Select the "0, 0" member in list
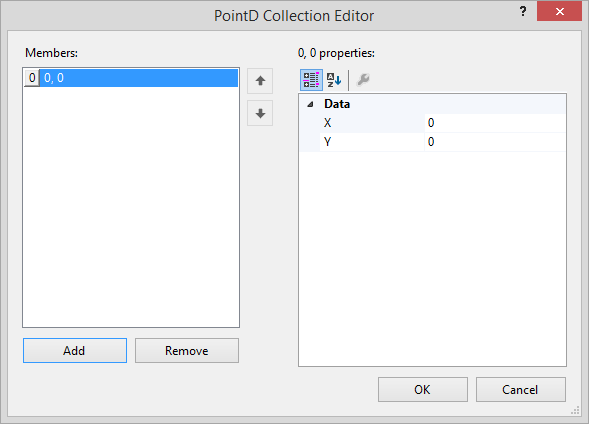The image size is (589, 424). coord(139,78)
